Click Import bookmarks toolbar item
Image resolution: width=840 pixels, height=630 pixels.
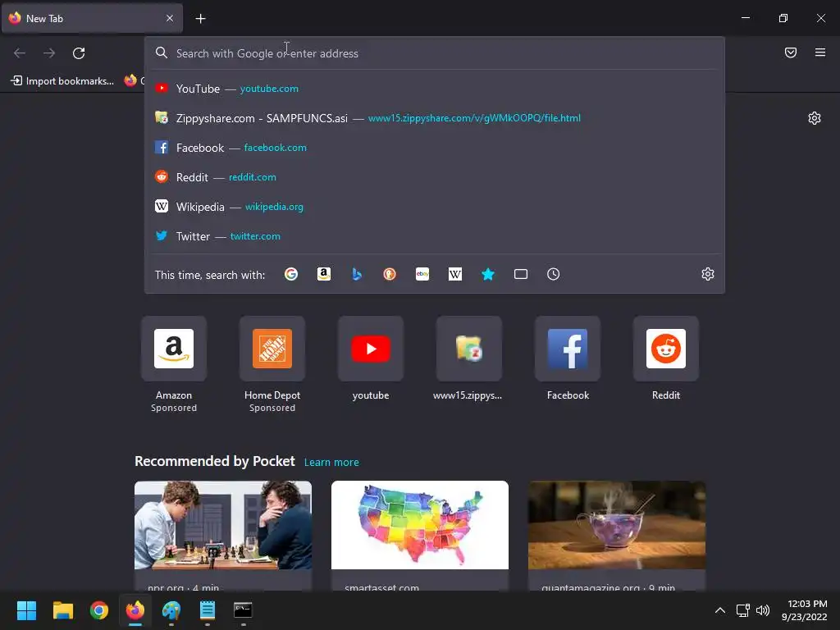click(x=62, y=81)
